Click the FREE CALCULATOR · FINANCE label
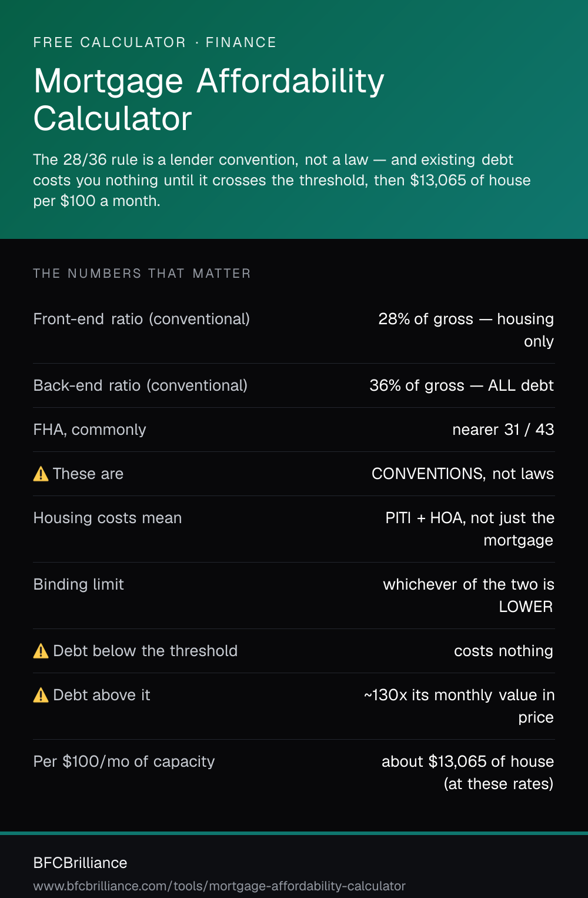This screenshot has height=898, width=588. pos(155,42)
